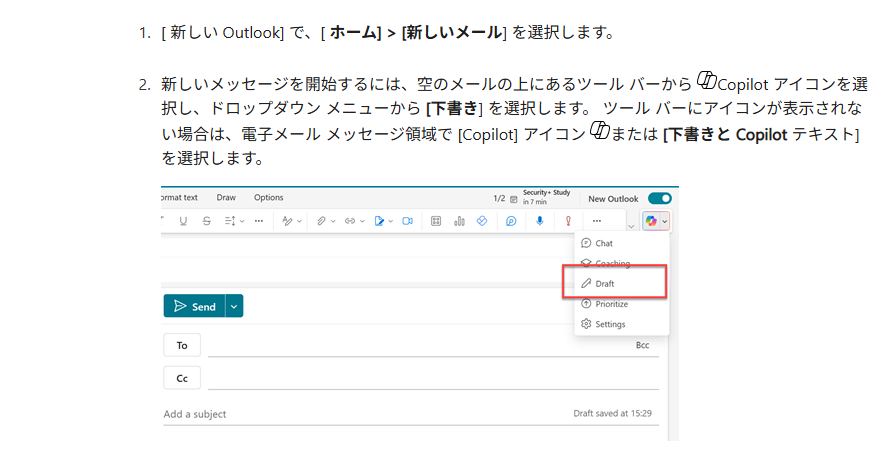Expand the signature dropdown arrow
The width and height of the screenshot is (895, 451).
(x=391, y=222)
